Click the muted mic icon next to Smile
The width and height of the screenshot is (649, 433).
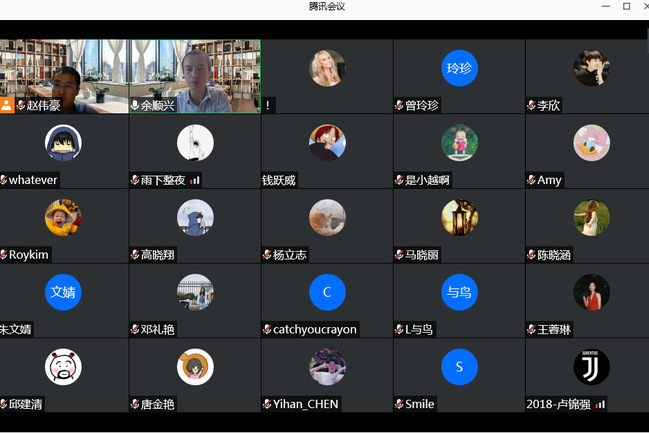coord(399,404)
